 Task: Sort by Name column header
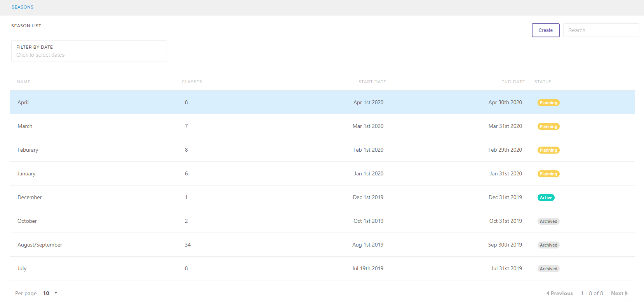point(24,82)
